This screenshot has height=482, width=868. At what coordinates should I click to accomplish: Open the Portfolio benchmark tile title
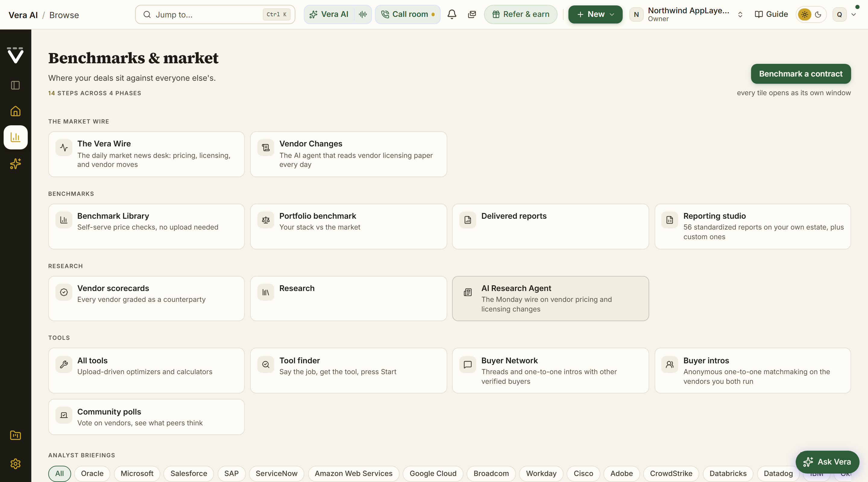click(x=317, y=216)
